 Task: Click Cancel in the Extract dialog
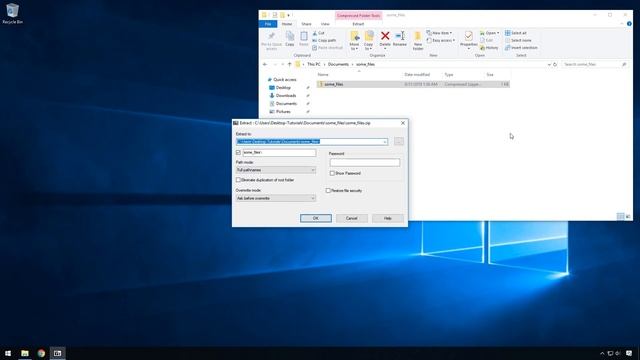click(352, 218)
